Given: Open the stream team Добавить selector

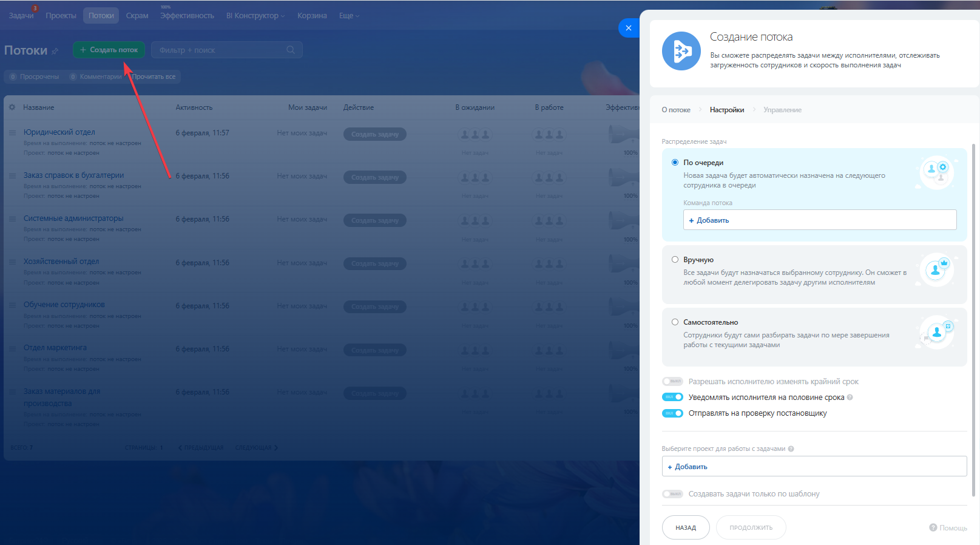Looking at the screenshot, I should click(x=819, y=220).
